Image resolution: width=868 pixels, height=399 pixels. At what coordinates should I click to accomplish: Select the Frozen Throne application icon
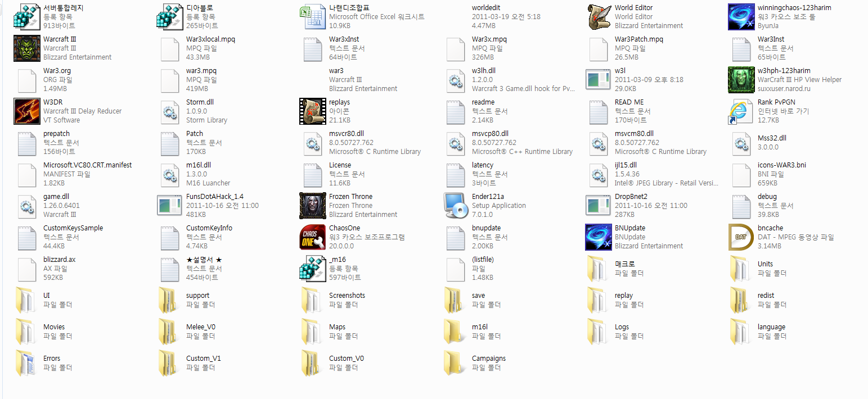coord(313,206)
